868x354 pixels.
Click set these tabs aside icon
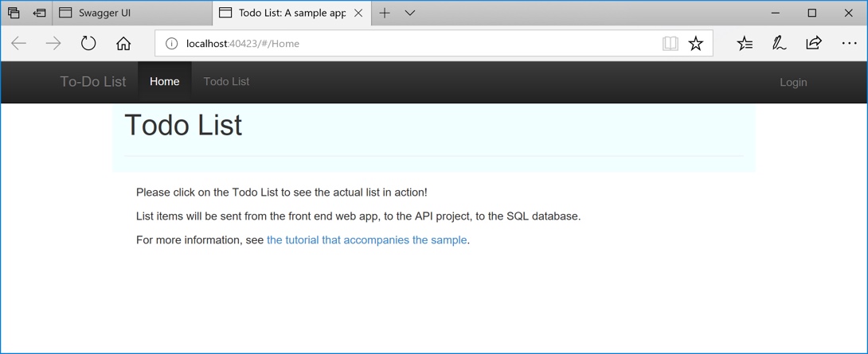39,13
